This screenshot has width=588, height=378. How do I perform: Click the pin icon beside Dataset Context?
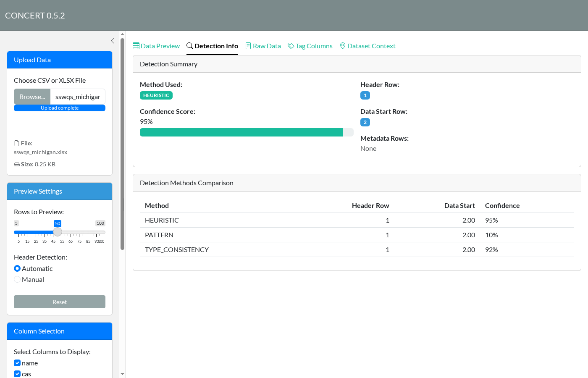click(x=343, y=46)
